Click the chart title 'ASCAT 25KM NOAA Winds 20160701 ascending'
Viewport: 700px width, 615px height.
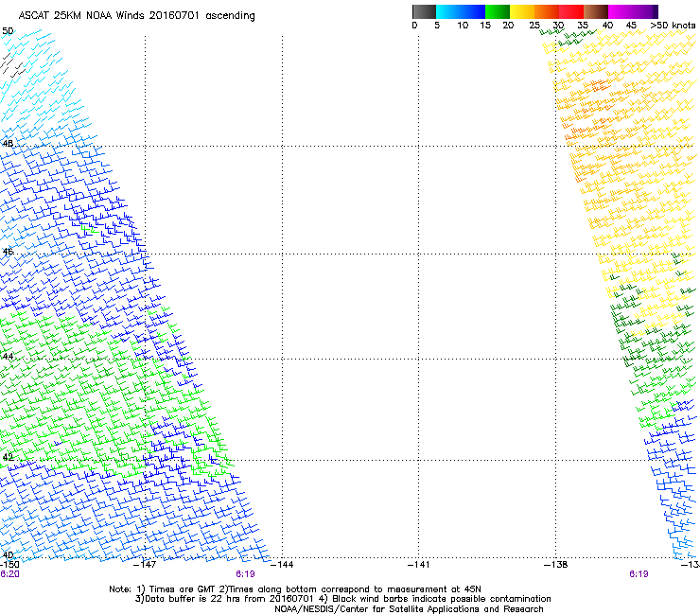click(x=136, y=16)
